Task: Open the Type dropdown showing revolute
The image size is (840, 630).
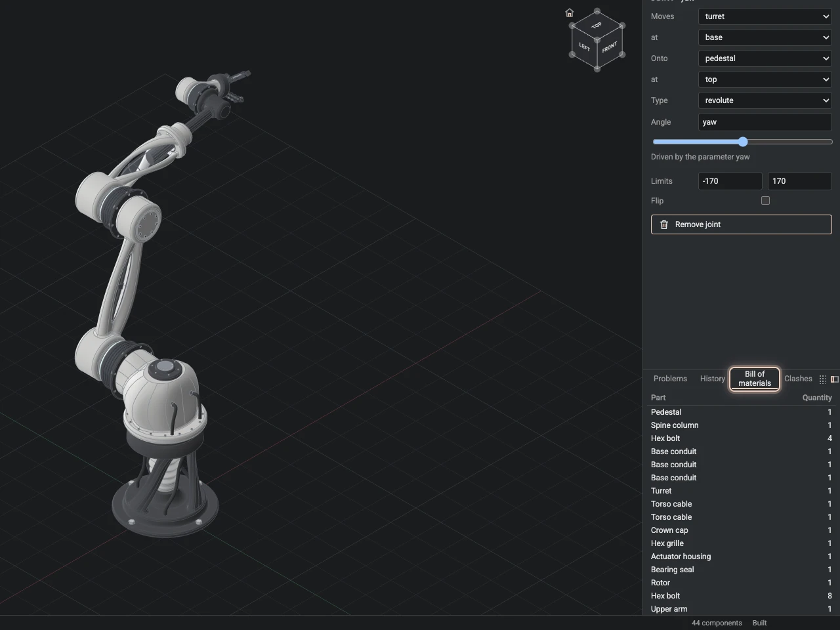Action: coord(765,100)
